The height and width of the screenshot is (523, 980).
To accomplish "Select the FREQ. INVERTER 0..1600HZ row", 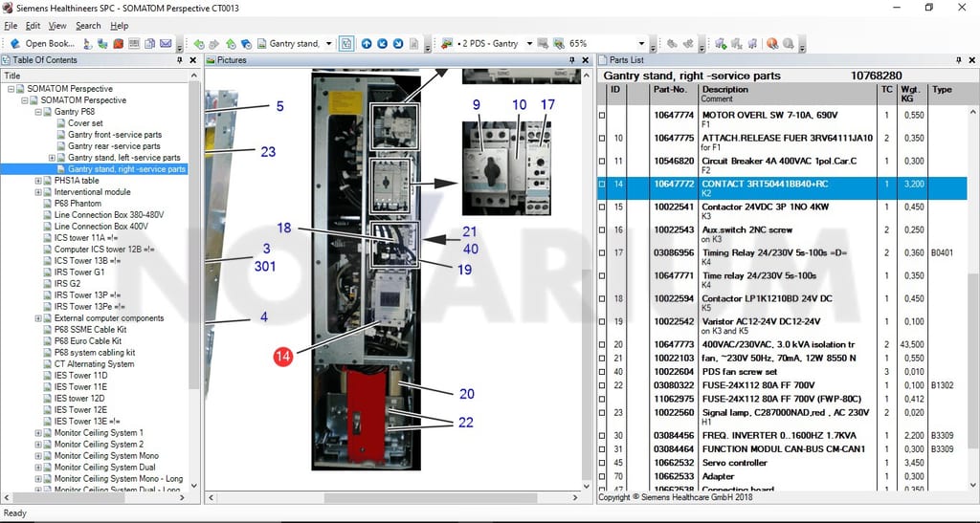I will tap(782, 436).
